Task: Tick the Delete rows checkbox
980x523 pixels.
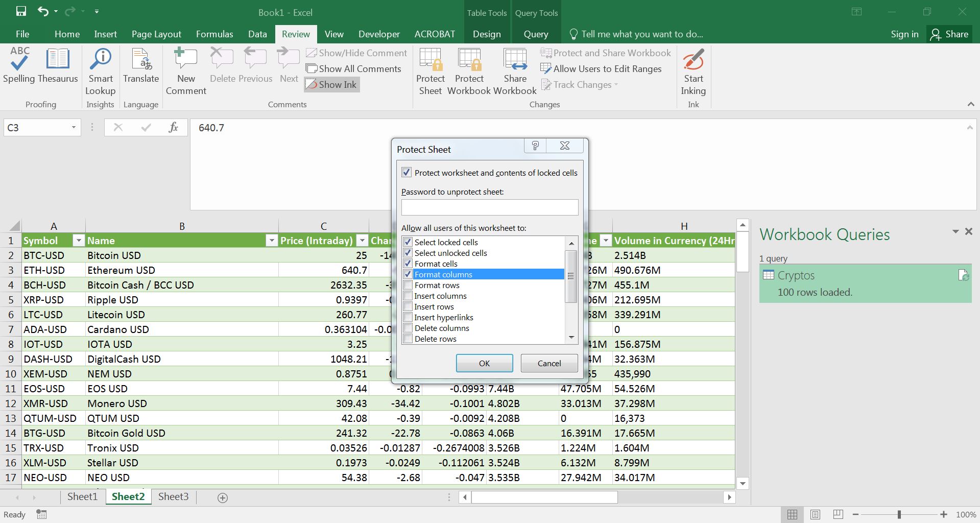Action: click(x=408, y=339)
